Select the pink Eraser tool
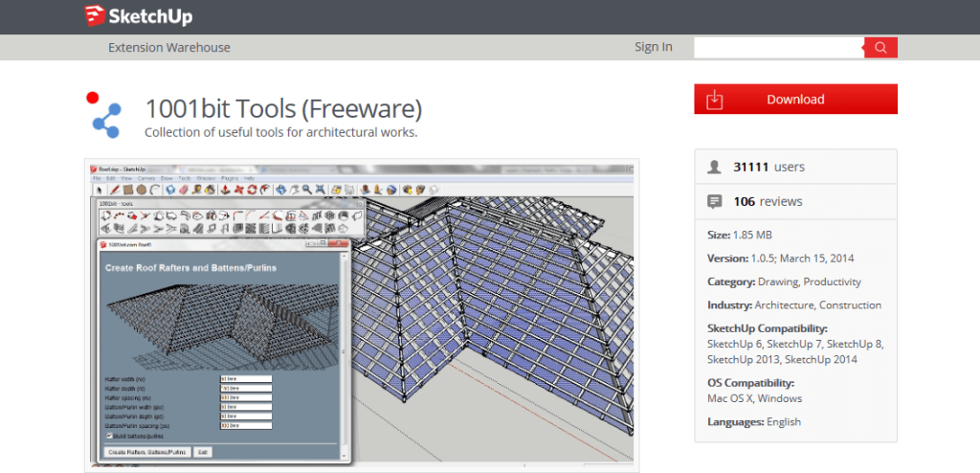The width and height of the screenshot is (980, 473). [184, 190]
